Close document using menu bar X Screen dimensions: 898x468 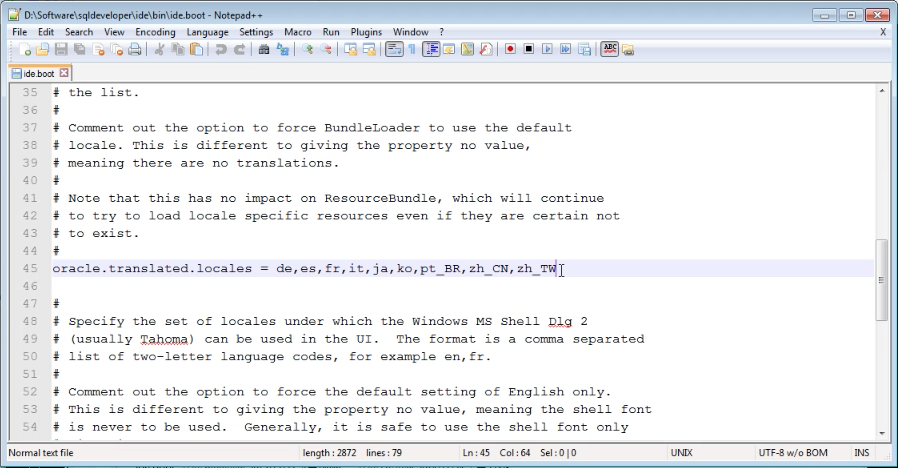883,32
